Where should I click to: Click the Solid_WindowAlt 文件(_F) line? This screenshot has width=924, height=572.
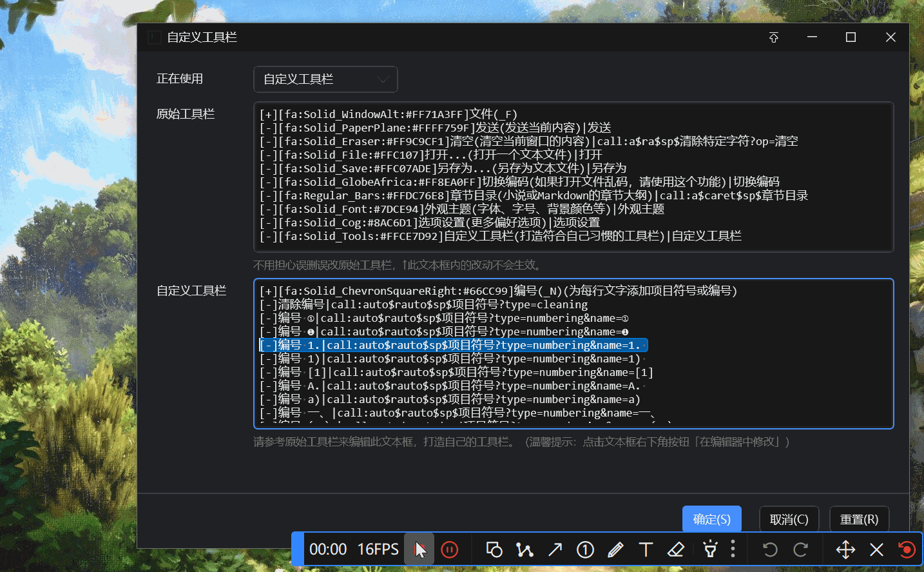coord(388,114)
